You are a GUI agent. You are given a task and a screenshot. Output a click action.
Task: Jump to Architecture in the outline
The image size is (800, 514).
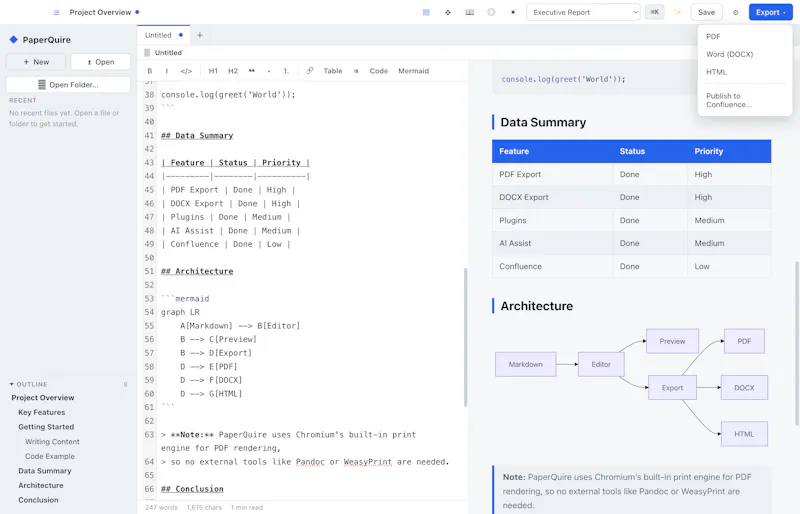(41, 485)
